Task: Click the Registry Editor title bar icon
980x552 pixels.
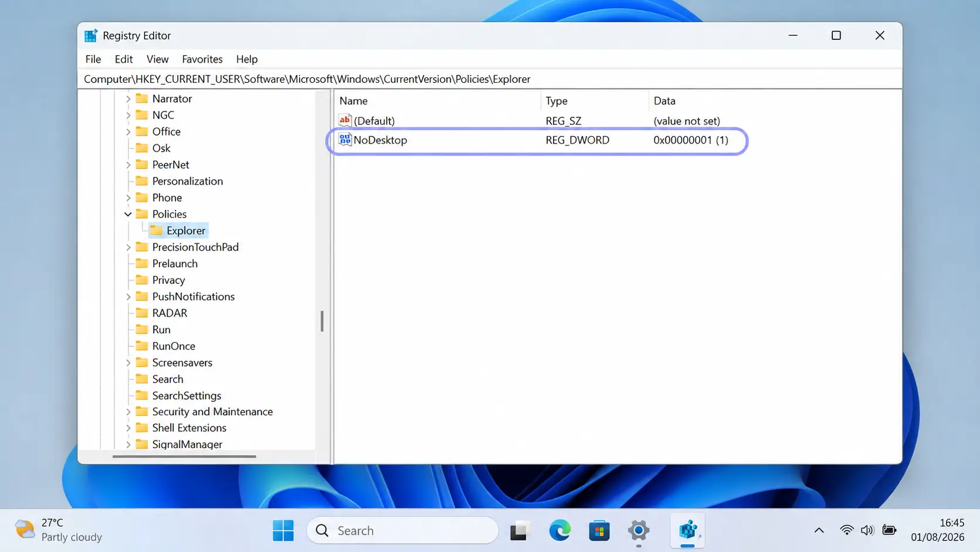Action: click(x=91, y=36)
